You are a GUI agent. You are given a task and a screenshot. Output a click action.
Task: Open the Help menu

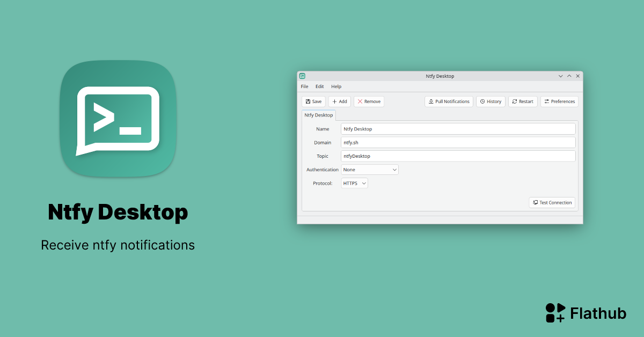point(336,86)
